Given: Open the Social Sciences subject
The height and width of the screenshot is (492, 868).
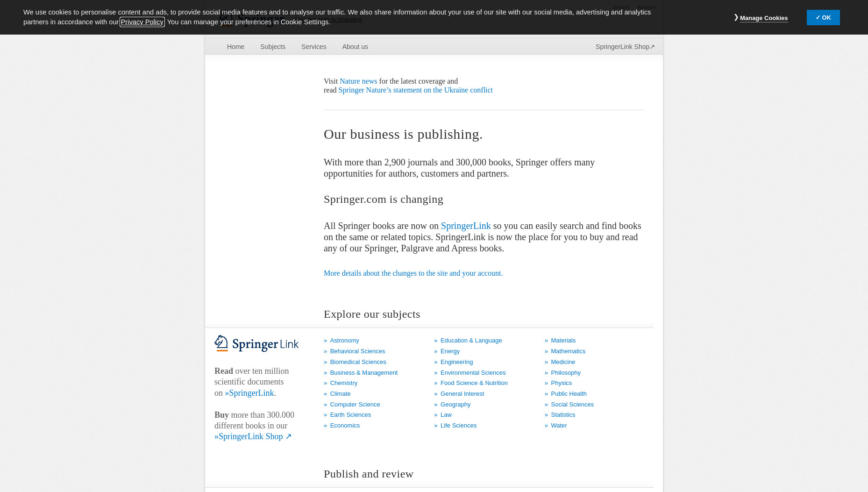Looking at the screenshot, I should tap(572, 405).
